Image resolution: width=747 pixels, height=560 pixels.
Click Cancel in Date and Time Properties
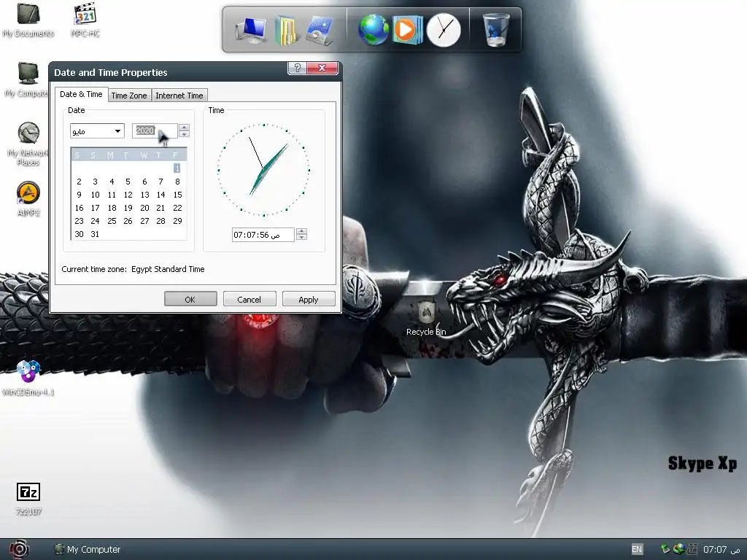[x=249, y=300]
